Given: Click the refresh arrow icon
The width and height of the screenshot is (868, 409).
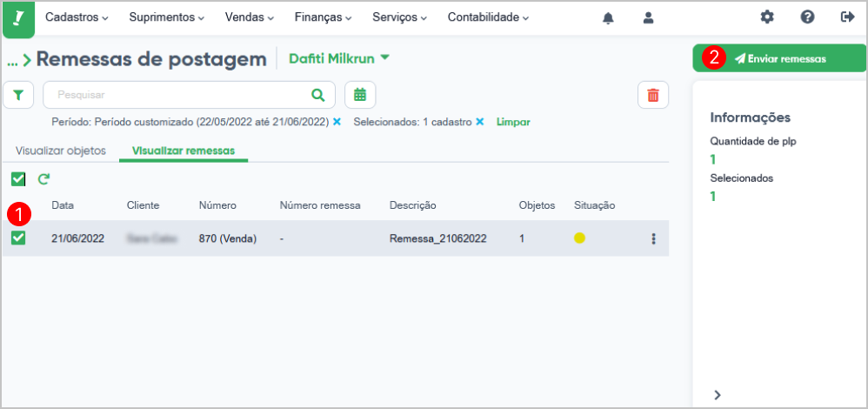Looking at the screenshot, I should click(x=43, y=178).
